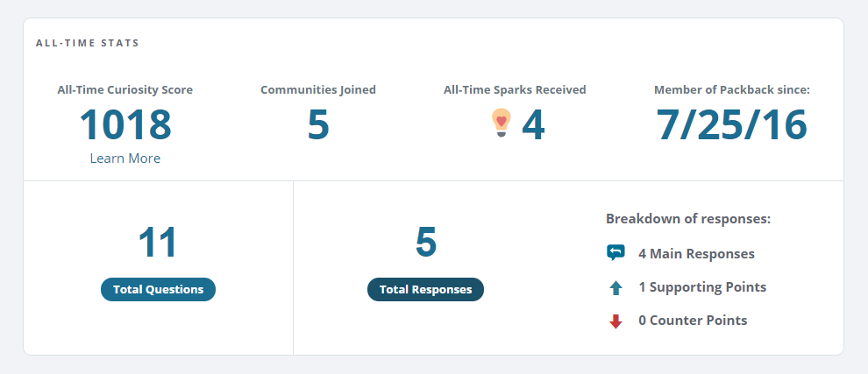
Task: Click the total questions number 11
Action: [158, 243]
